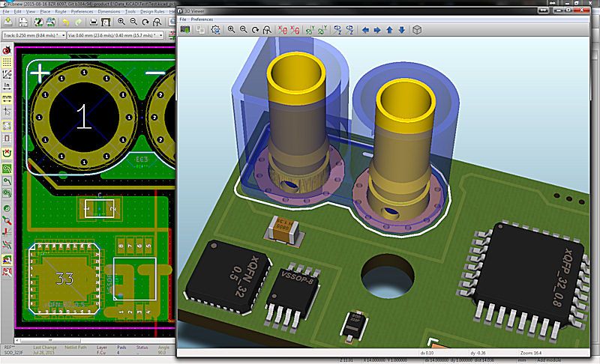Open Tools menu in Pcbnew
This screenshot has width=600, height=364.
tap(130, 12)
